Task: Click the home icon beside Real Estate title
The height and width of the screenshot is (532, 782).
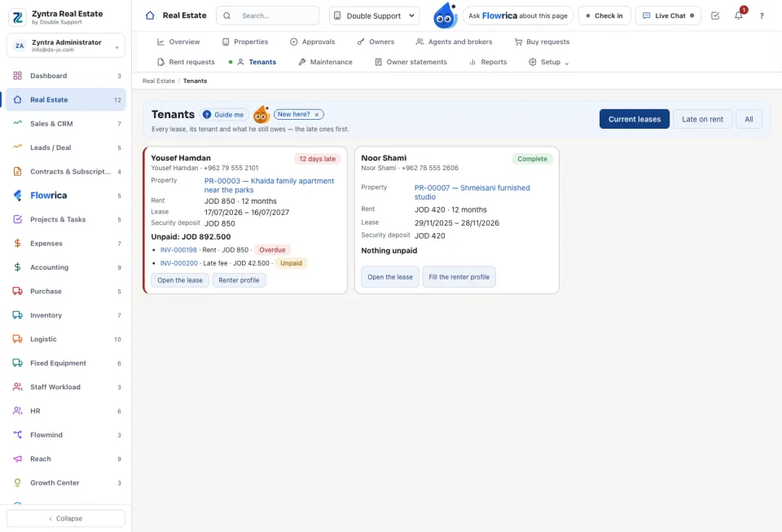Action: click(150, 15)
